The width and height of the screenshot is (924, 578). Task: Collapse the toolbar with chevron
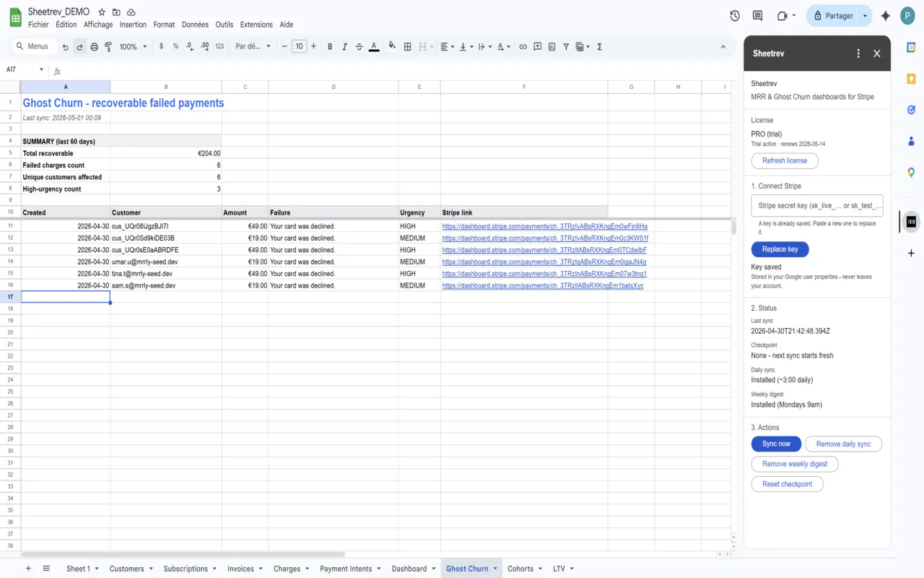723,47
